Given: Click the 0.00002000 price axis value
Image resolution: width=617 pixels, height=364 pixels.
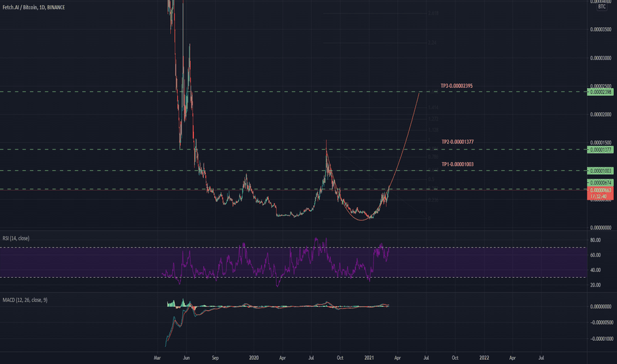Looking at the screenshot, I should click(600, 114).
